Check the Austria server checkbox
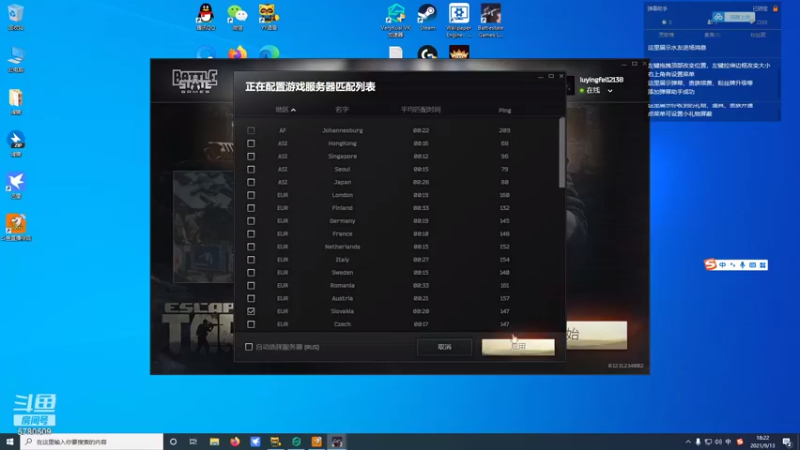800x450 pixels. (251, 298)
